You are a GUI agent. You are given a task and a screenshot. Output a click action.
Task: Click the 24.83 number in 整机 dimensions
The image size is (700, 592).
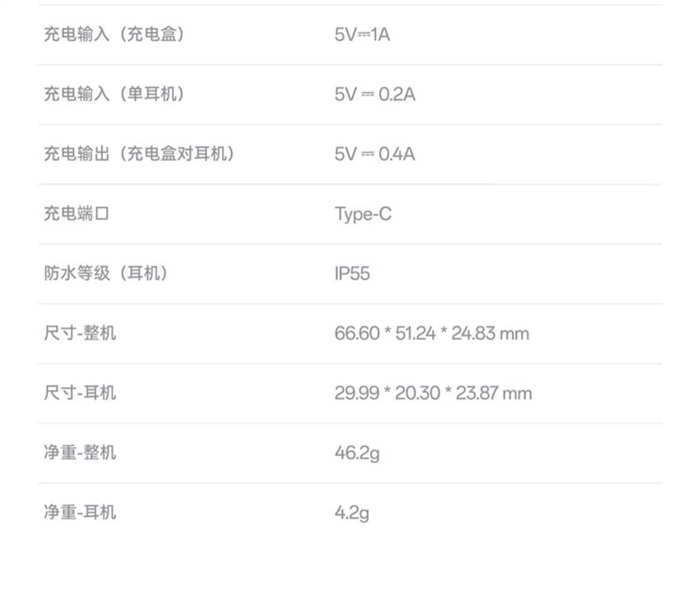coord(473,333)
